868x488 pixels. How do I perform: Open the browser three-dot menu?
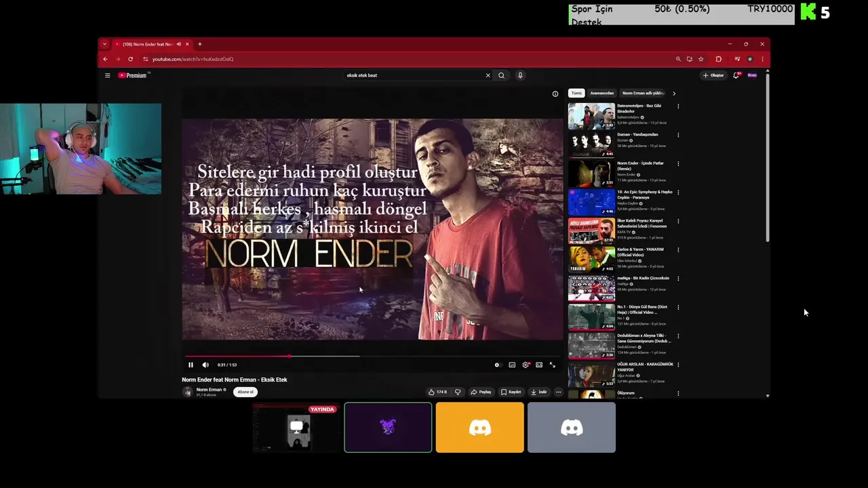coord(762,59)
